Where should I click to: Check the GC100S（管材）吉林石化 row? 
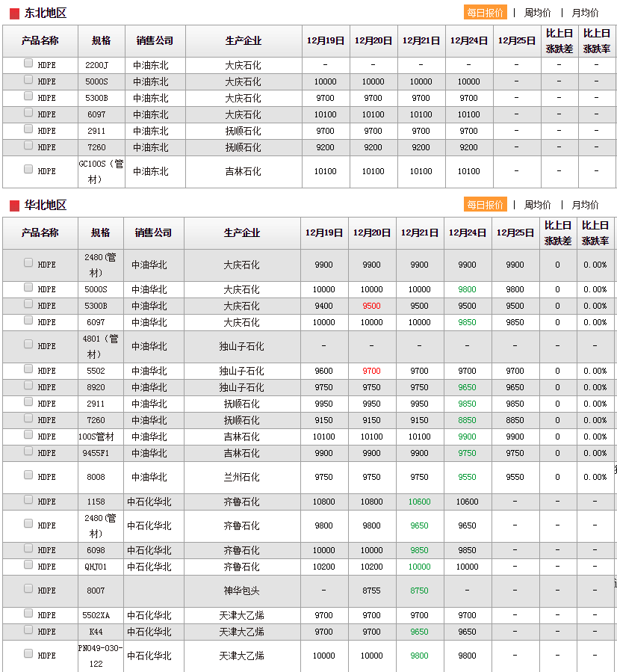tap(28, 169)
